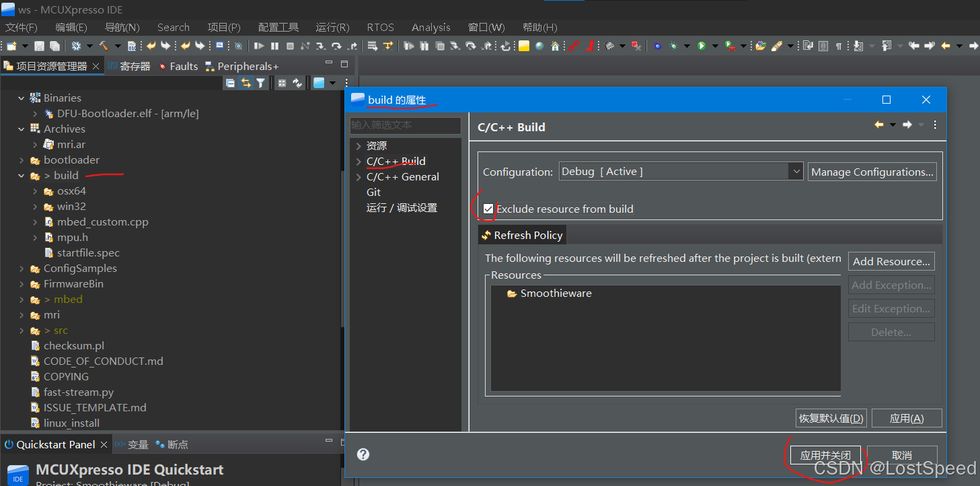
Task: Expand the src folder
Action: [22, 331]
